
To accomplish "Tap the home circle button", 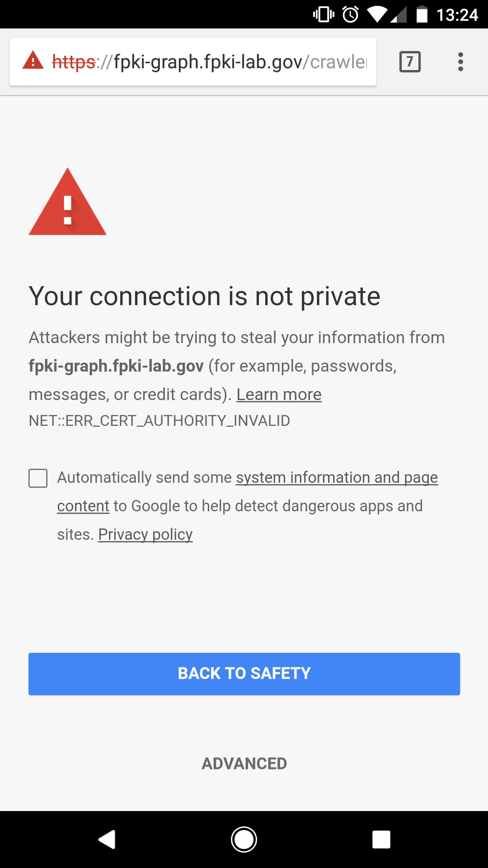I will point(244,840).
